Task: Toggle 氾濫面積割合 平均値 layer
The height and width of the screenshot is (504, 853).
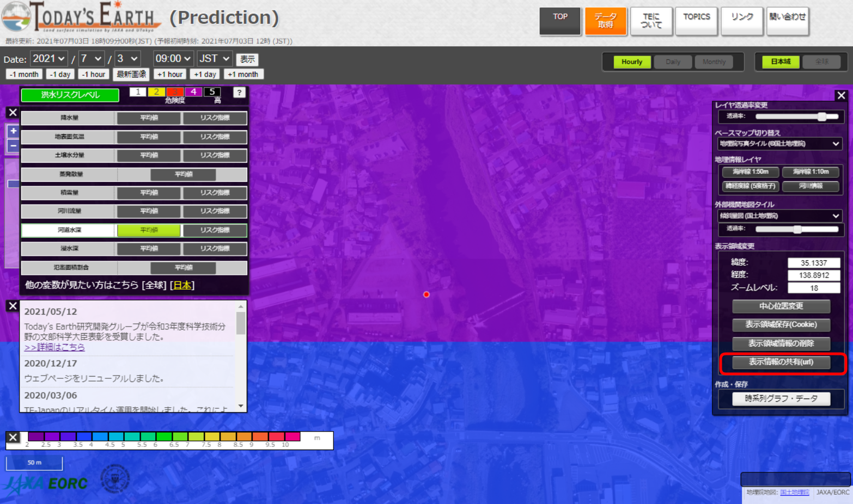Action: [183, 267]
